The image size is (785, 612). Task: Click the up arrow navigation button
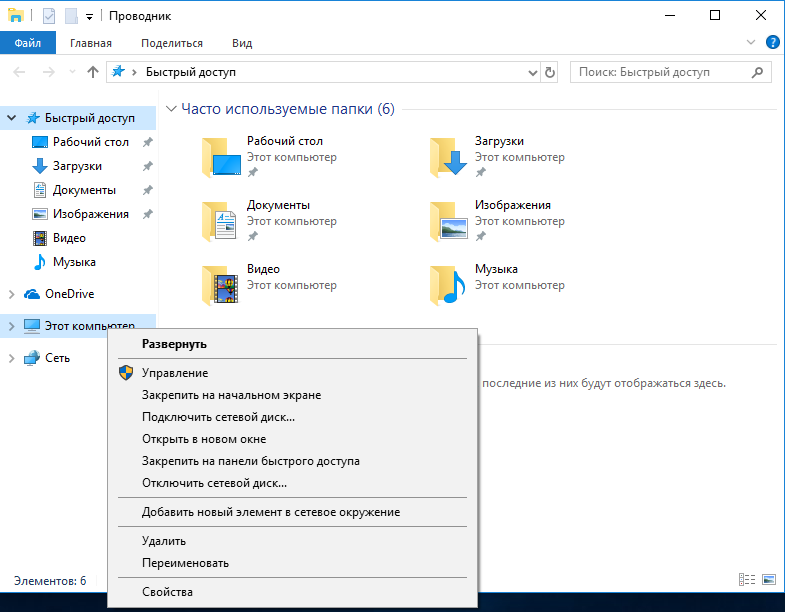tap(93, 72)
